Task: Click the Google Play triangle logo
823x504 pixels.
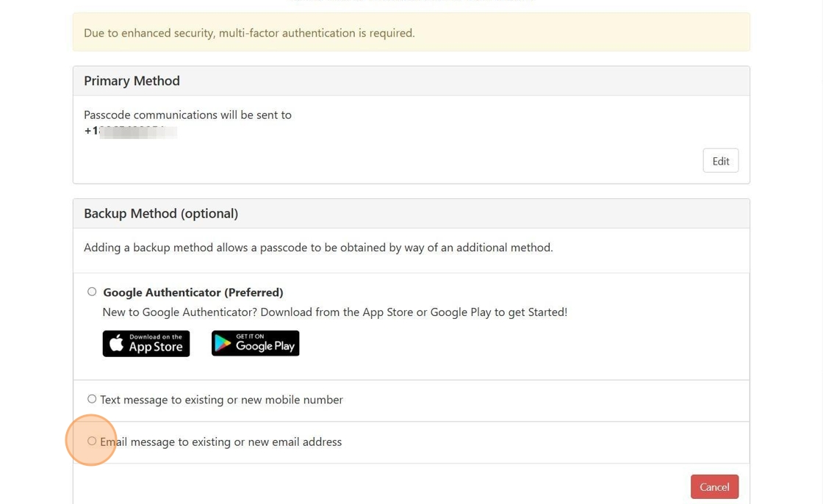Action: 224,343
